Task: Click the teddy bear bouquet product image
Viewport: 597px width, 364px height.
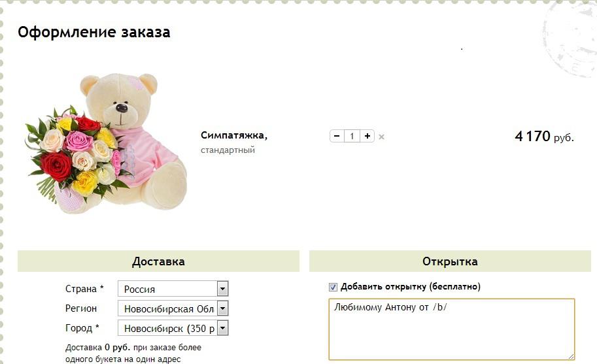Action: 106,143
